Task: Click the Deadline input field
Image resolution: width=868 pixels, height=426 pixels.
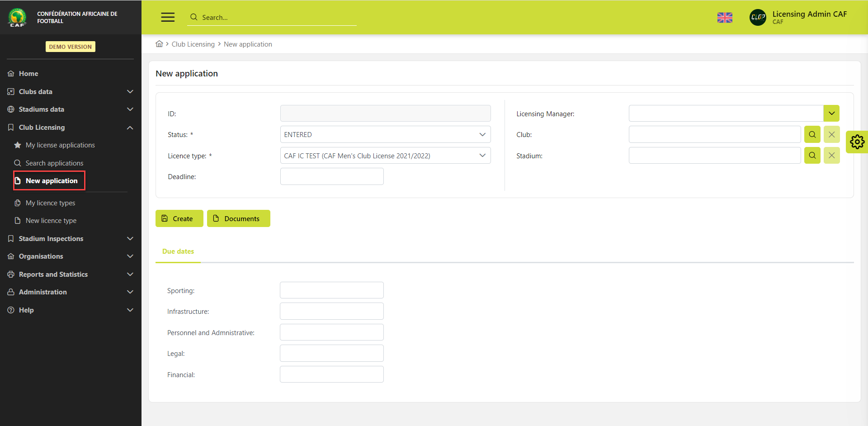Action: click(332, 177)
